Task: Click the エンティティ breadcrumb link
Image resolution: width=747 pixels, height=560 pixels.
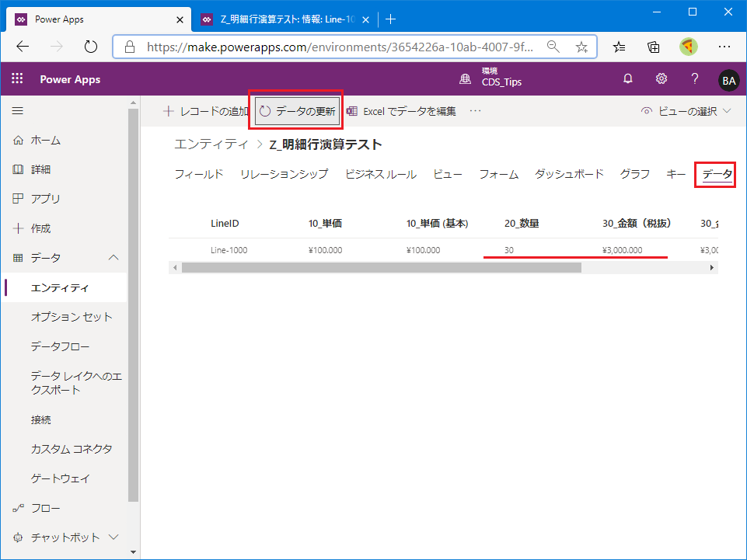Action: pos(211,144)
